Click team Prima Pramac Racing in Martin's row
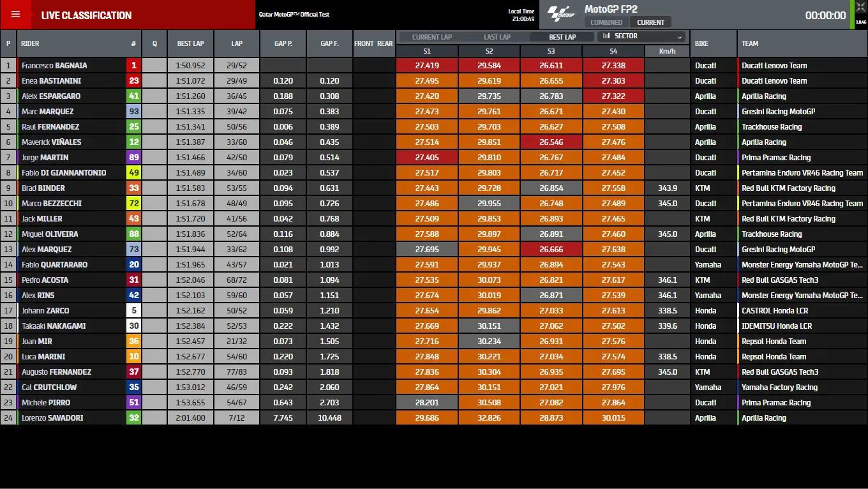The width and height of the screenshot is (868, 489). point(776,157)
